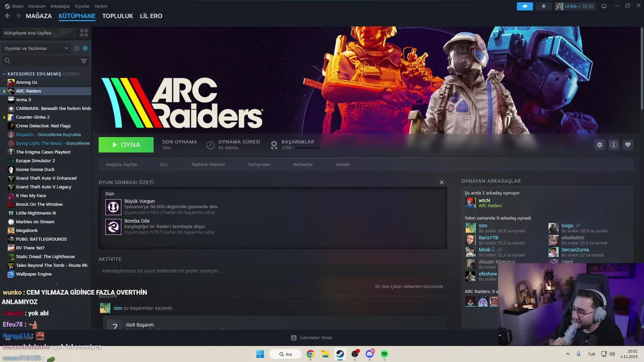Screen dimensions: 644x362
Task: Click the Goose Goose Duck icon
Action: tap(11, 169)
